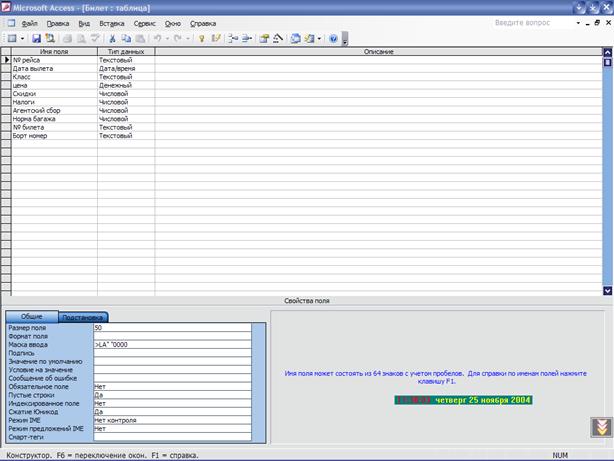Click the Insert Rows toolbar icon
614x461 pixels.
click(x=232, y=38)
